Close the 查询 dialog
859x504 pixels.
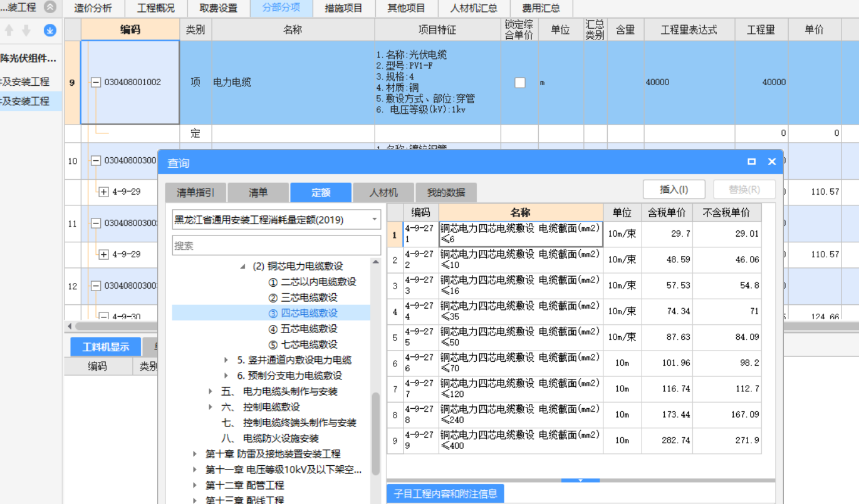click(x=772, y=162)
